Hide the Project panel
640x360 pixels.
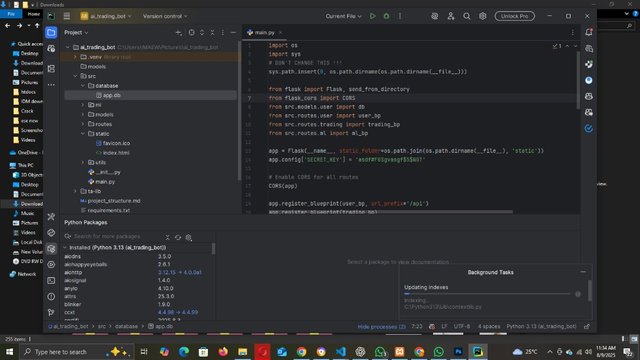233,33
